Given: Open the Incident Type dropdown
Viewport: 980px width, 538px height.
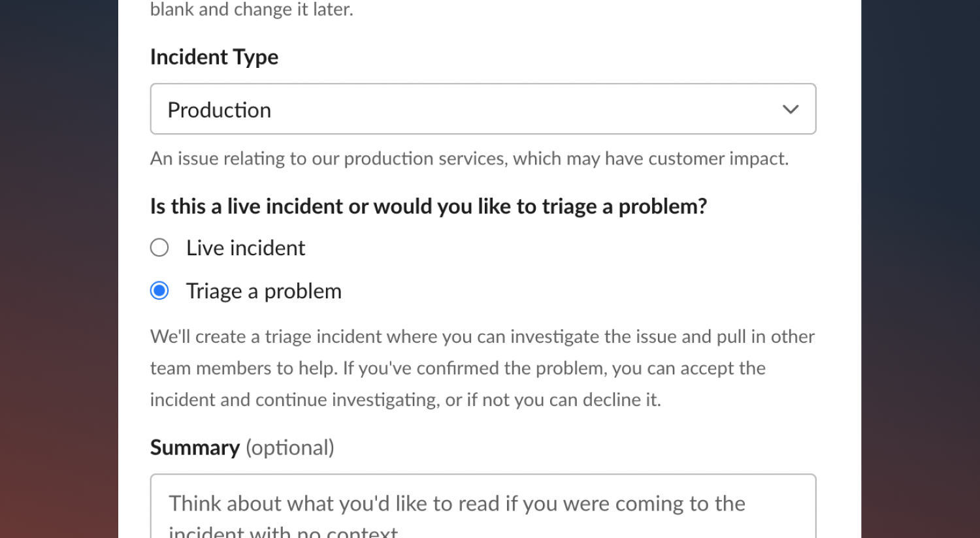Looking at the screenshot, I should [482, 109].
